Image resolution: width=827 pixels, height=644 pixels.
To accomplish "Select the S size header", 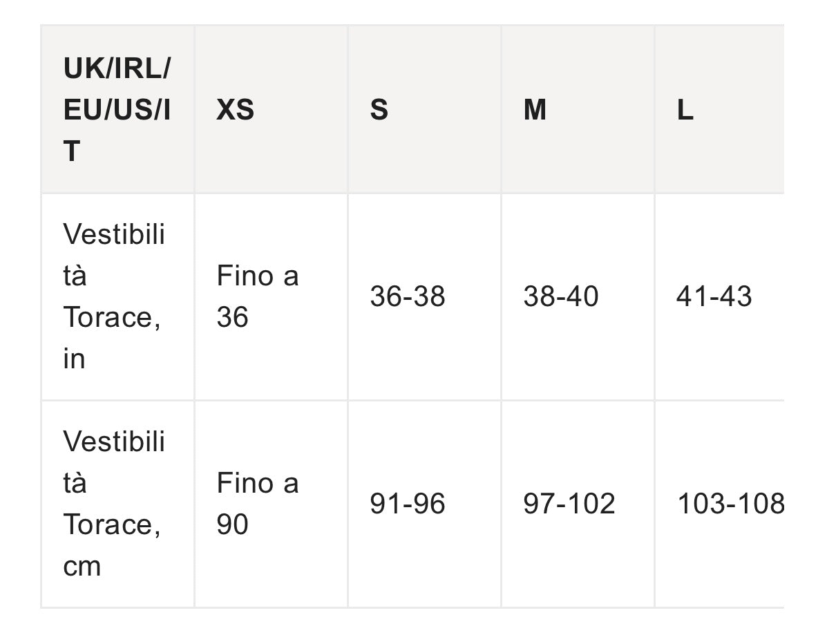I will tap(425, 109).
